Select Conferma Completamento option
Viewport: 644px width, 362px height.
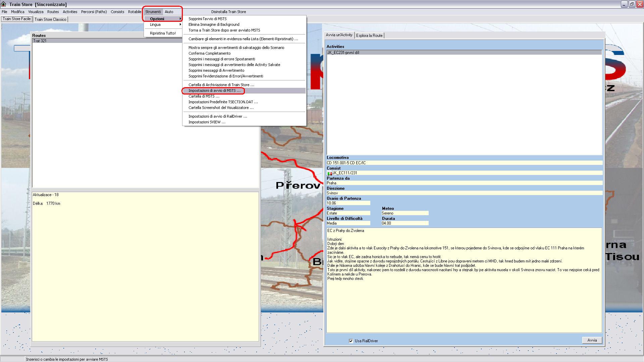pos(244,53)
